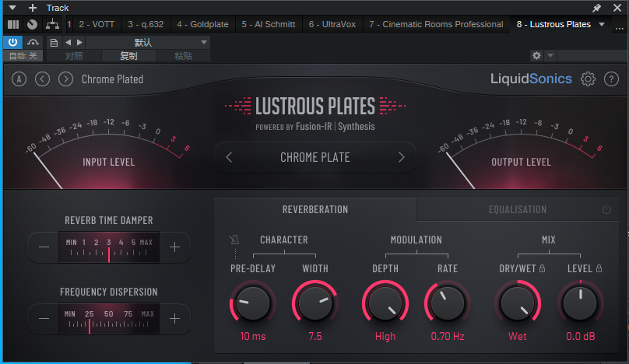The height and width of the screenshot is (364, 629).
Task: Toggle the Dry/Wet lock icon
Action: 542,268
